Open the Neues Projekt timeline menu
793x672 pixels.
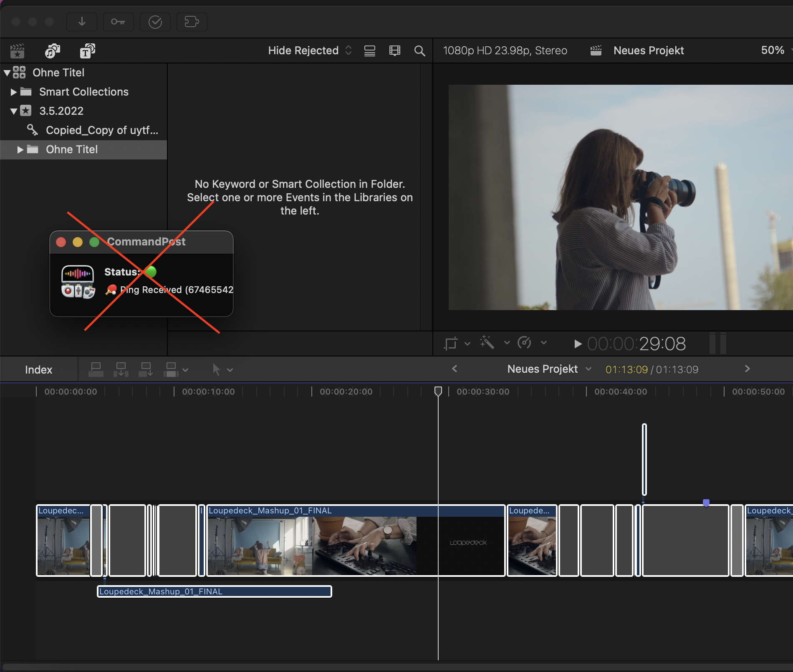(x=549, y=369)
